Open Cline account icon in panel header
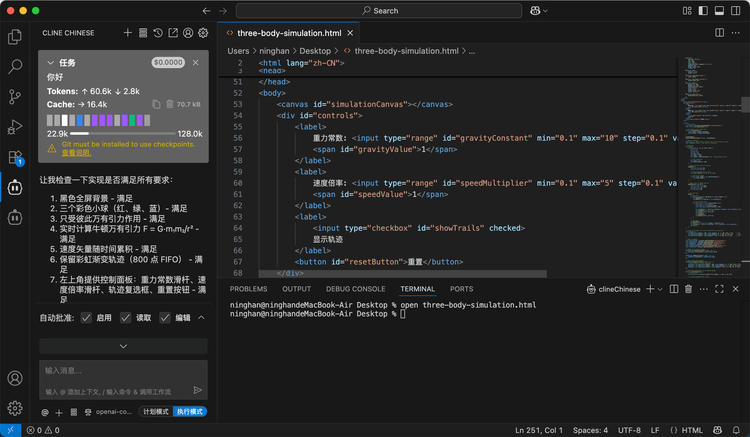The height and width of the screenshot is (437, 750). point(188,33)
